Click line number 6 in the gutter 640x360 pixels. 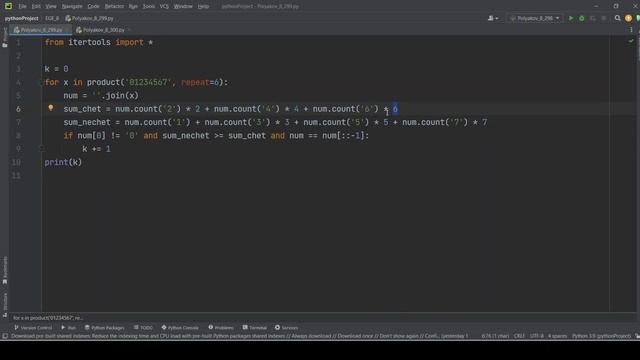[18, 109]
